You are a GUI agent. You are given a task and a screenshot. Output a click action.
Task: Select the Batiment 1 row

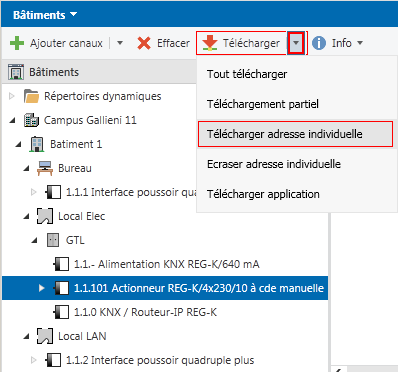(99, 144)
